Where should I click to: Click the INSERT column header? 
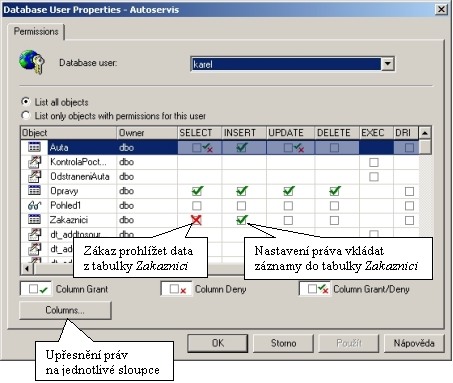click(244, 133)
